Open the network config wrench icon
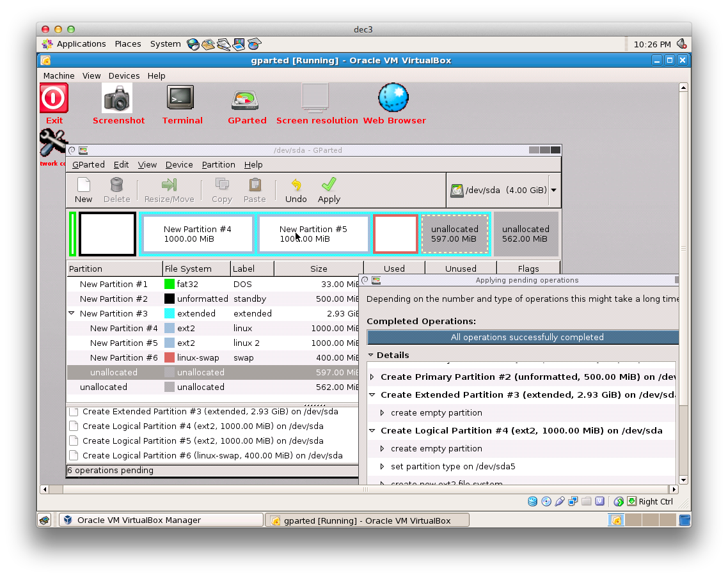 (52, 143)
